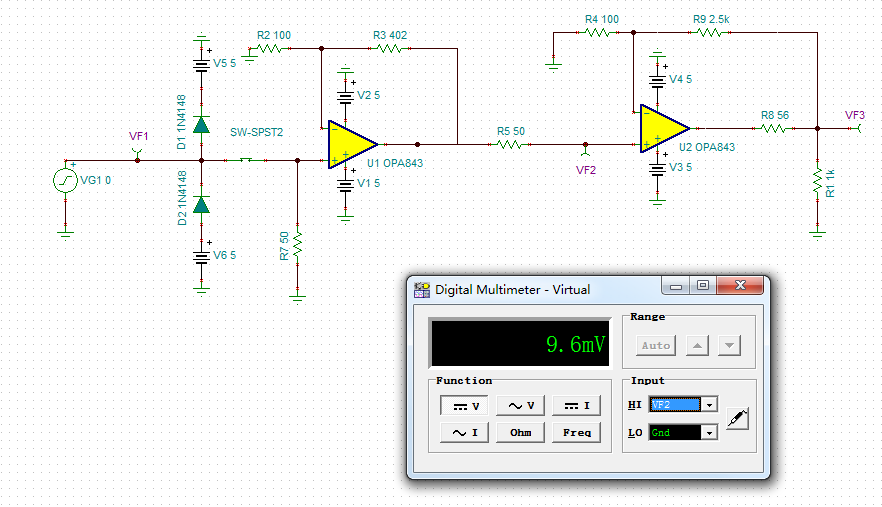Select the V2 battery symbol
882x507 pixels.
click(345, 96)
